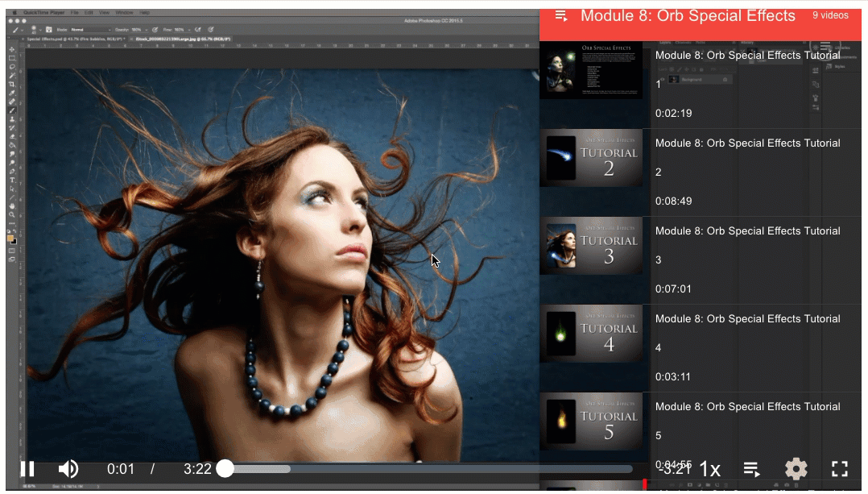Viewport: 868px width, 494px height.
Task: Select the Rectangular Marquee tool
Action: (x=11, y=57)
